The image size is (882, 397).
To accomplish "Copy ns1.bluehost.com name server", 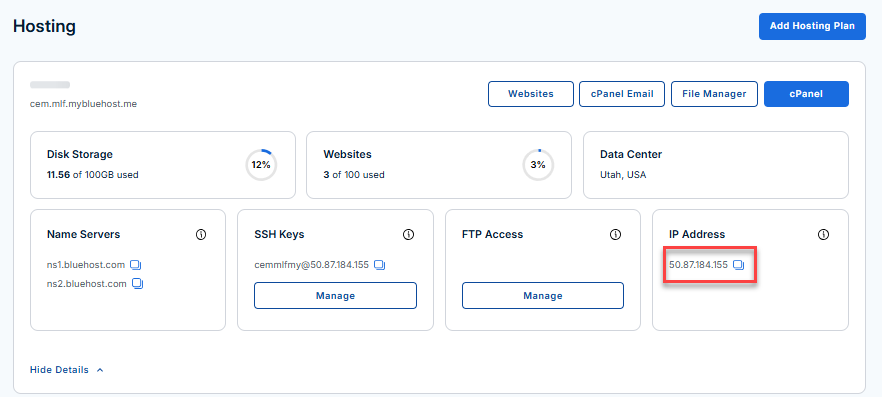I will [136, 264].
